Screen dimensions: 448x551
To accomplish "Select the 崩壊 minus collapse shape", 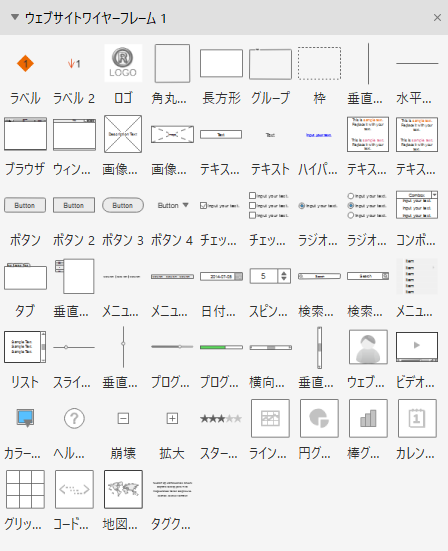I will 123,419.
